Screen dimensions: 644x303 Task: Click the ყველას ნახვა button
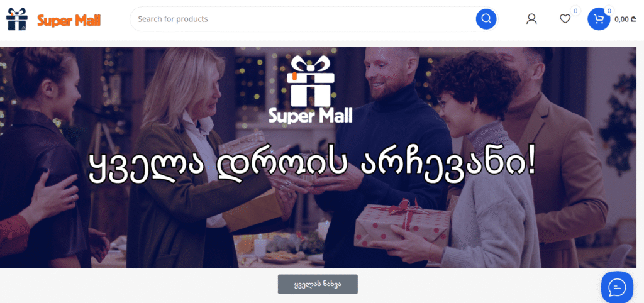click(x=318, y=284)
